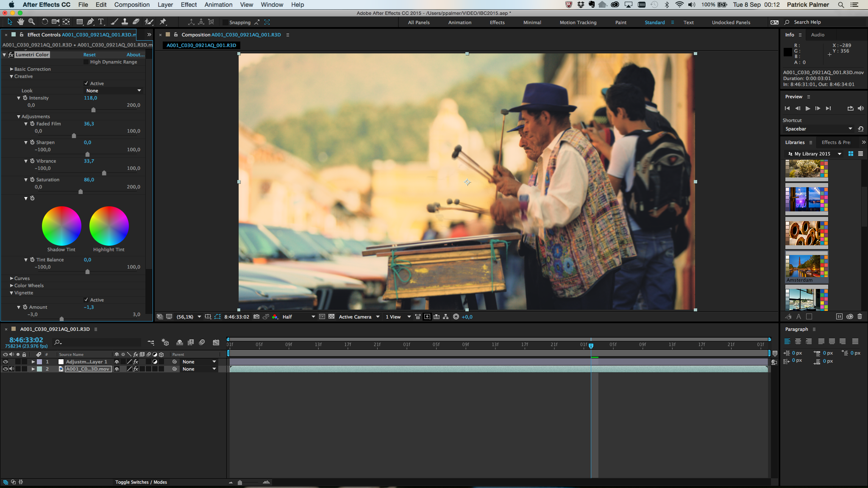Select the Zoom magnifier tool
The height and width of the screenshot is (488, 868).
coord(31,22)
